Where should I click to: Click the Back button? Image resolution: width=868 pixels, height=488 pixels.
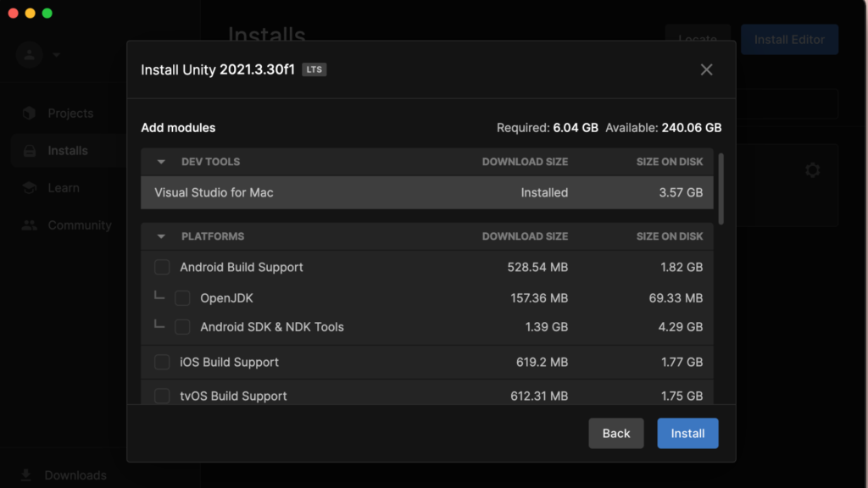[616, 433]
